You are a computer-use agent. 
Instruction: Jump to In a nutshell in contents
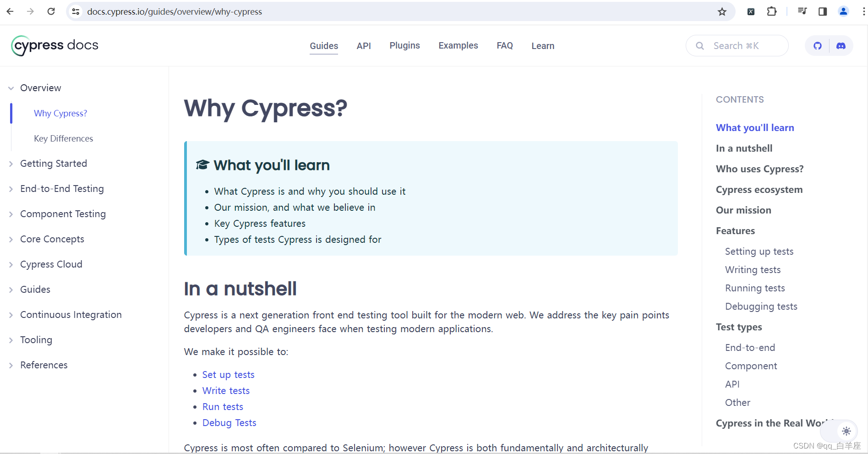744,148
